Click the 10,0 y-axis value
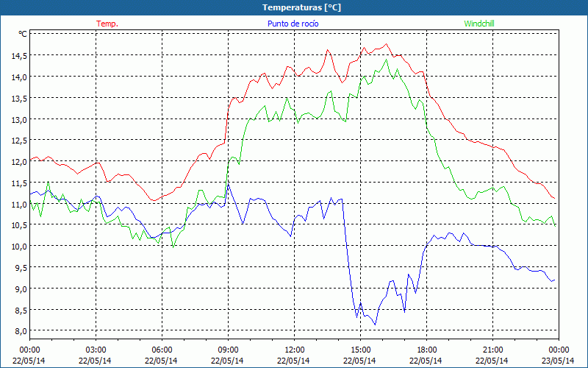The height and width of the screenshot is (368, 588). pos(19,246)
